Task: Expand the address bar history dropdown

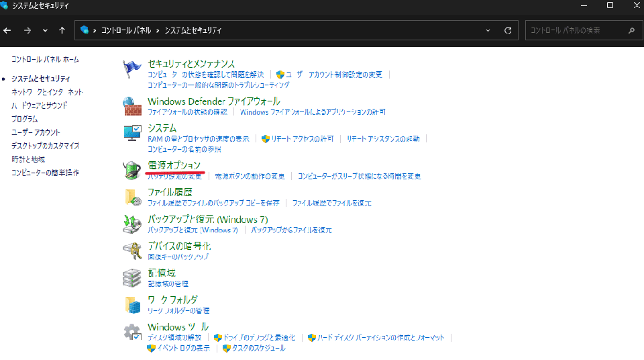Action: click(x=488, y=30)
